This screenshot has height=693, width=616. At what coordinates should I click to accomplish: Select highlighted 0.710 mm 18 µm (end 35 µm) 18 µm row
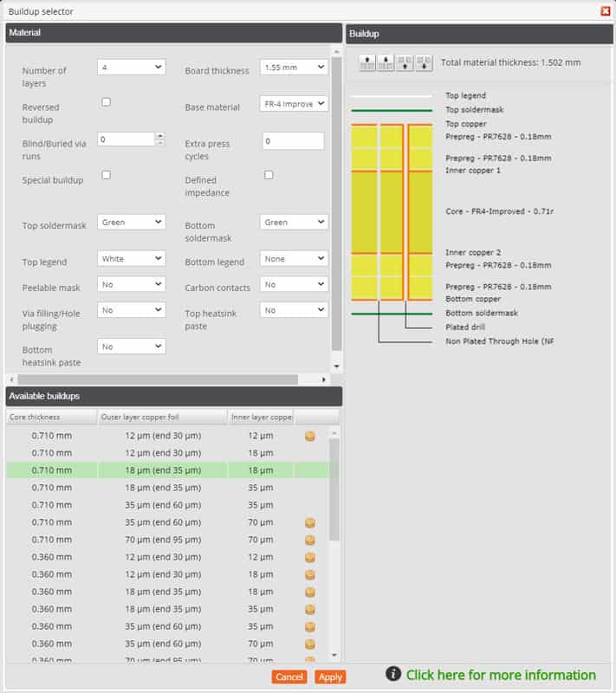pos(168,470)
